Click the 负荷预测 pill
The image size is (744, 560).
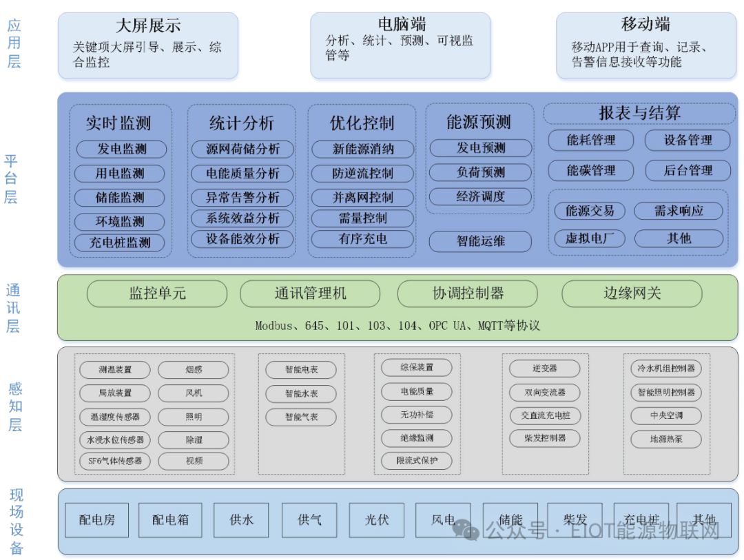(x=481, y=172)
